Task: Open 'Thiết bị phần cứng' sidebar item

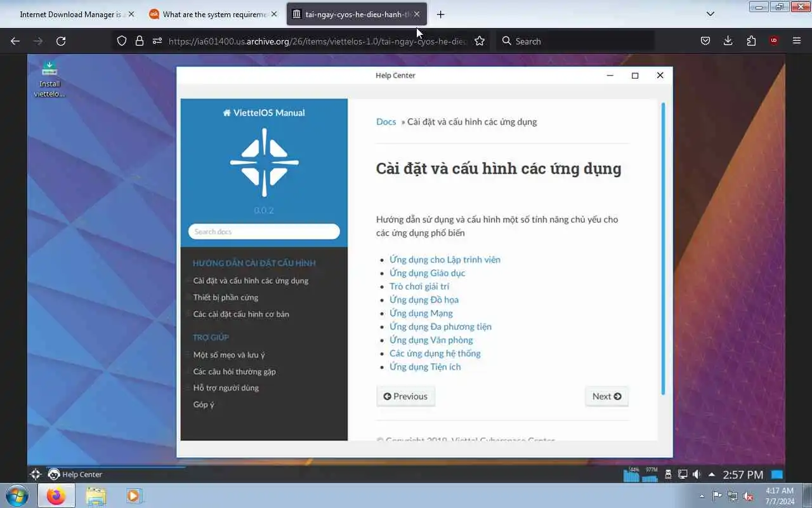Action: point(225,297)
